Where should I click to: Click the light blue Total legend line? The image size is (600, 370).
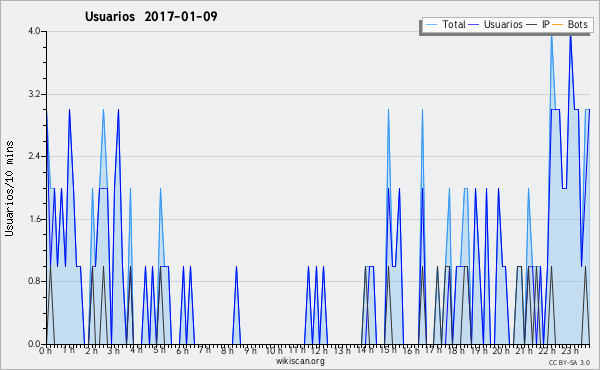coord(431,25)
